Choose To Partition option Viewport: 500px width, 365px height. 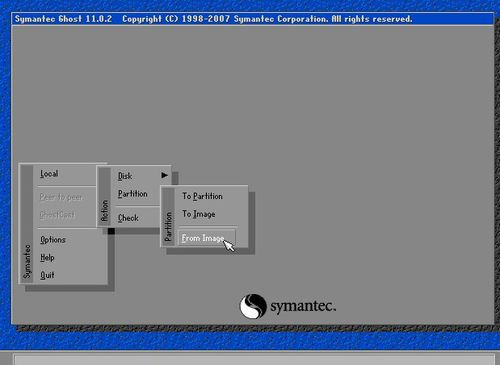coord(202,196)
